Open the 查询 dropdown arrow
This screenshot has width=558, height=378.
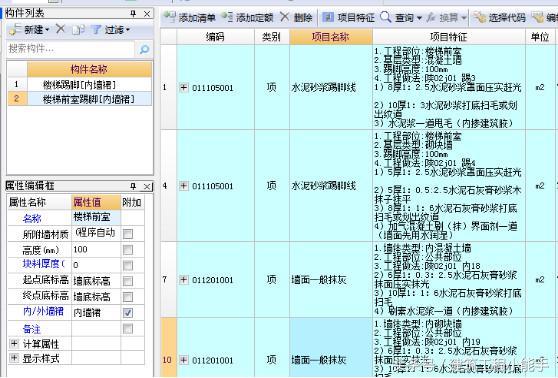419,18
